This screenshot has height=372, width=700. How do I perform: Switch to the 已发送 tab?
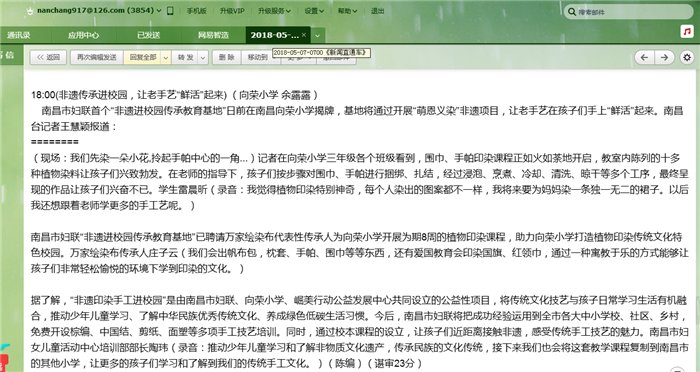pos(148,35)
